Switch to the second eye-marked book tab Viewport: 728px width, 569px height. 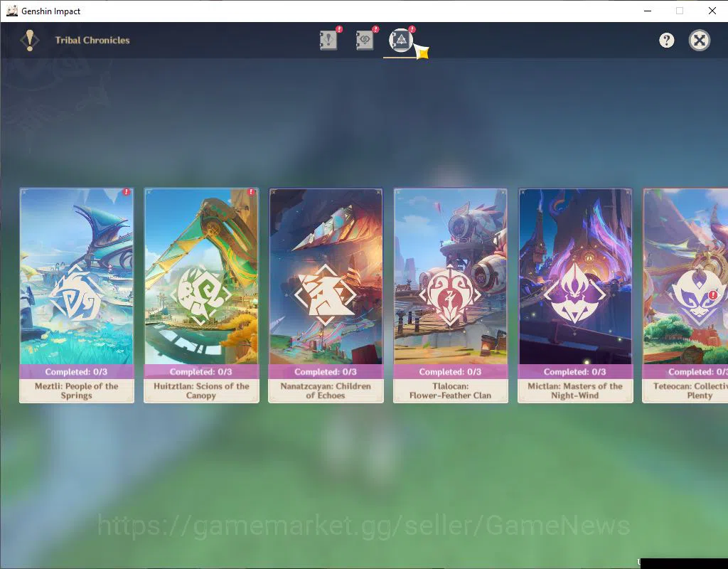[365, 41]
